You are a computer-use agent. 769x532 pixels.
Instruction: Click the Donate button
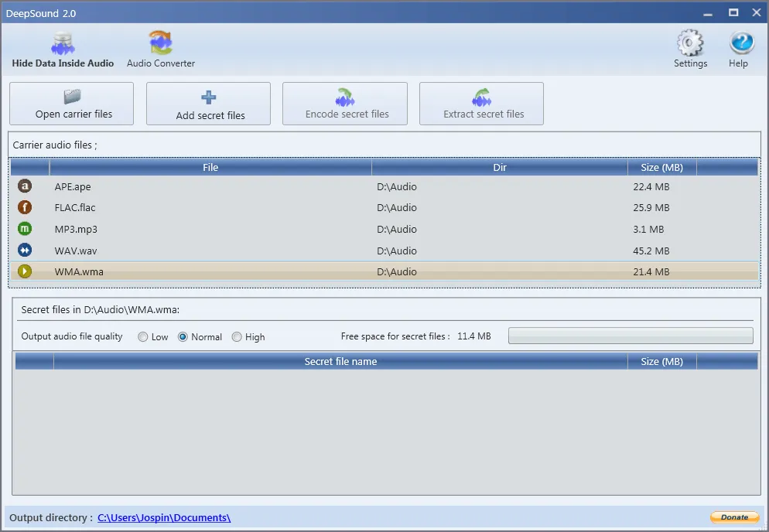(x=733, y=517)
